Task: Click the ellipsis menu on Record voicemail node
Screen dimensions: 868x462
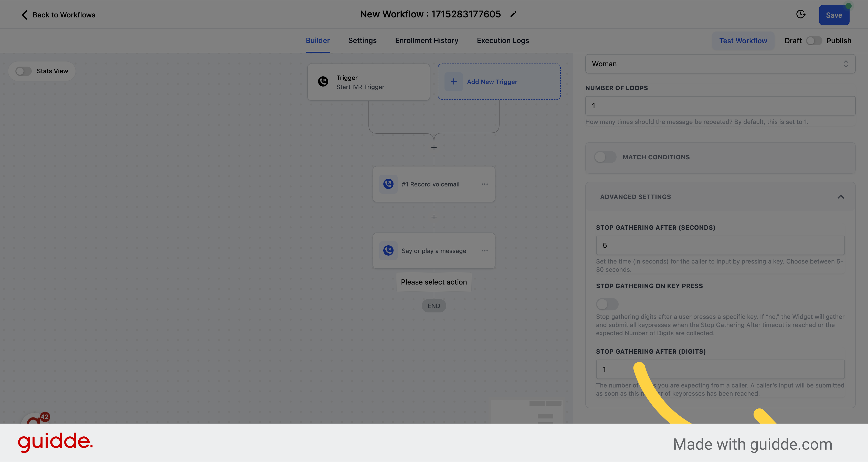Action: (x=484, y=184)
